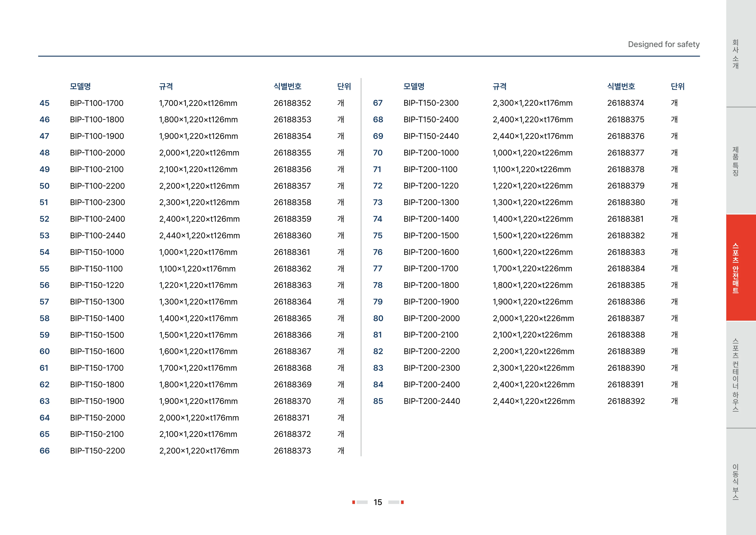Screen dimensions: 756x535
Task: Click identification number 26188379
Action: click(626, 186)
